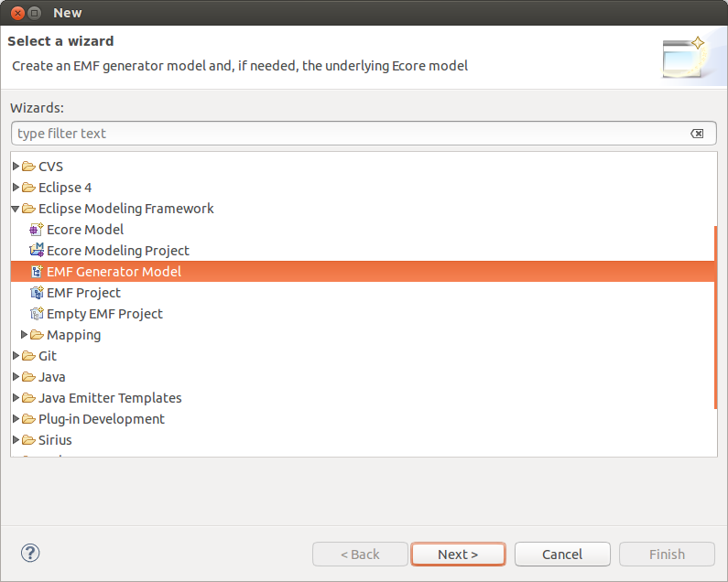Select the Mapping label
Screen dimensions: 728x582
coord(74,335)
